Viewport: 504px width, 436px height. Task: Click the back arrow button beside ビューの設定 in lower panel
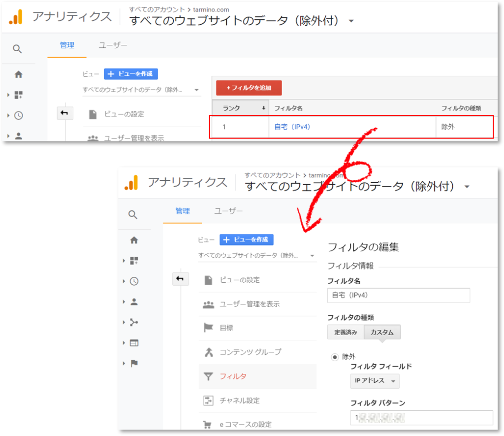(x=180, y=279)
